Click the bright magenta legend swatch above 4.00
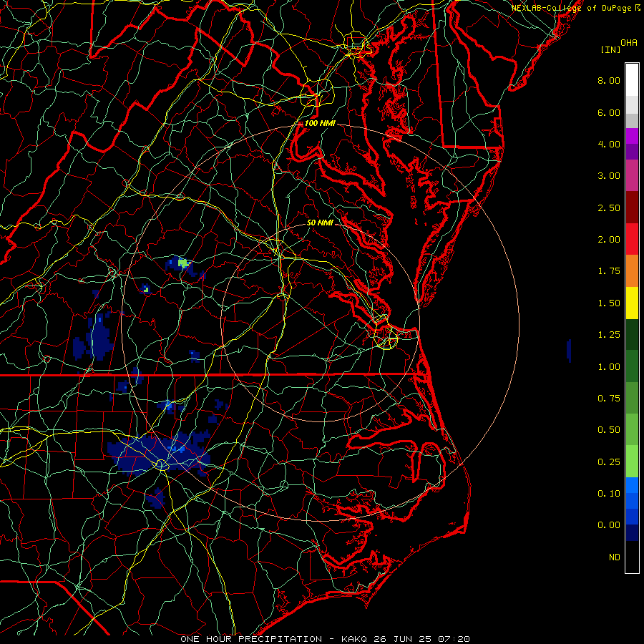The height and width of the screenshot is (644, 644). pyautogui.click(x=632, y=136)
